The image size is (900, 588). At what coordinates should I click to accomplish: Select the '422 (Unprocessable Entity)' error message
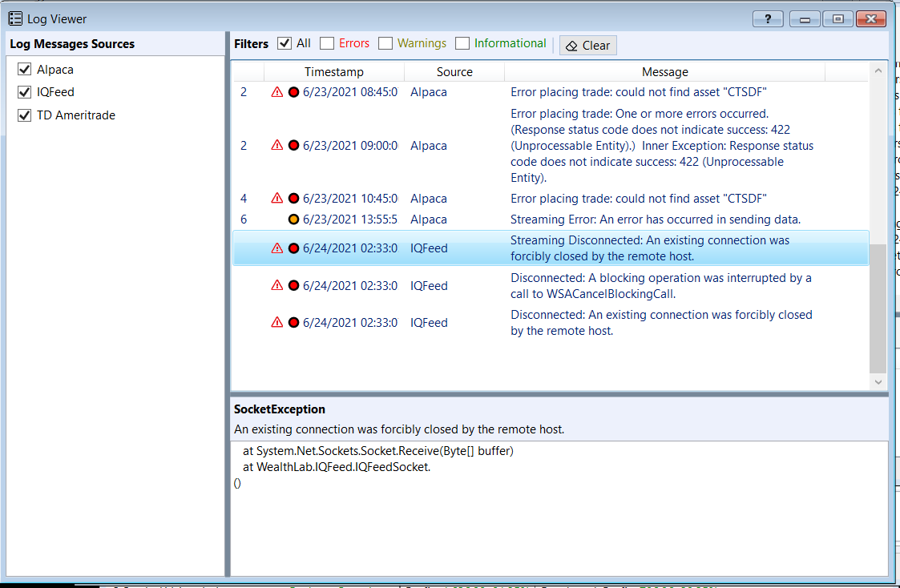(x=662, y=146)
